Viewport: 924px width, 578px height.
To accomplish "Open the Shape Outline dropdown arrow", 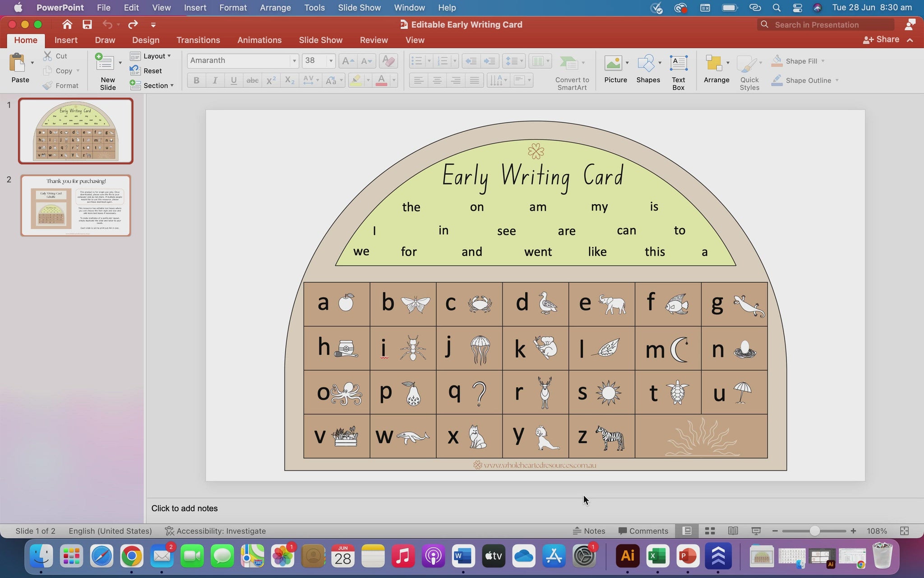I will tap(837, 80).
